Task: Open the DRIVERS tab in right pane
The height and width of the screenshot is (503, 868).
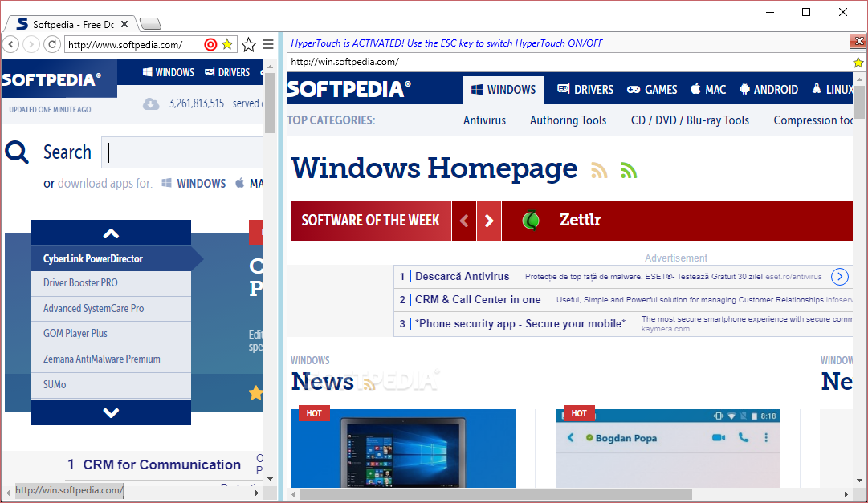Action: pos(585,90)
